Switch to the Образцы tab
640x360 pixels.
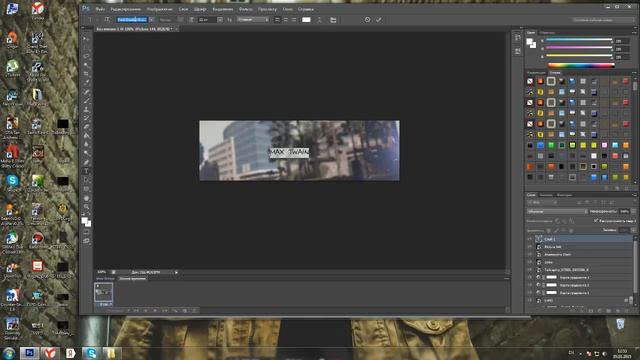point(547,33)
